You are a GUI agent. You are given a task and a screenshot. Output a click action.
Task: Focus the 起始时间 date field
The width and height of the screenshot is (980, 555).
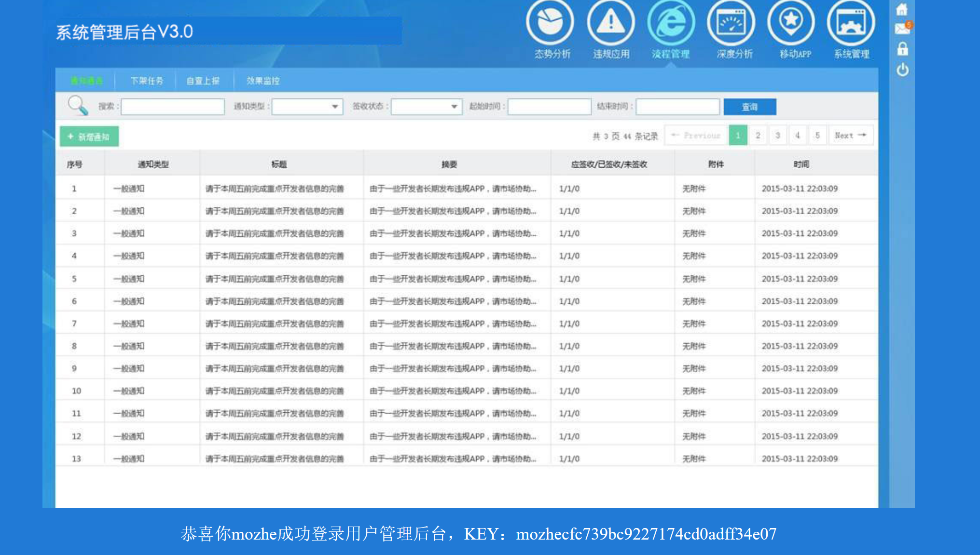pos(550,107)
